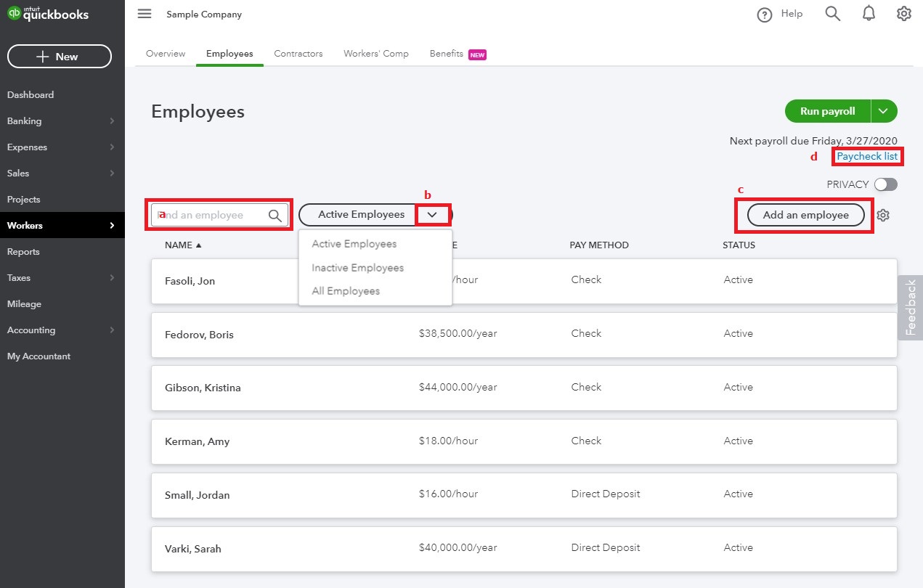Open the global search magnifier in top bar

[832, 14]
